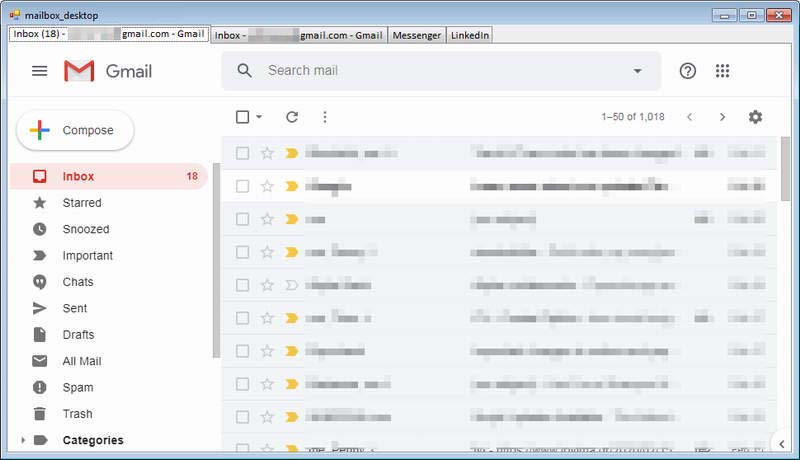Go to older messages with right chevron

point(722,117)
